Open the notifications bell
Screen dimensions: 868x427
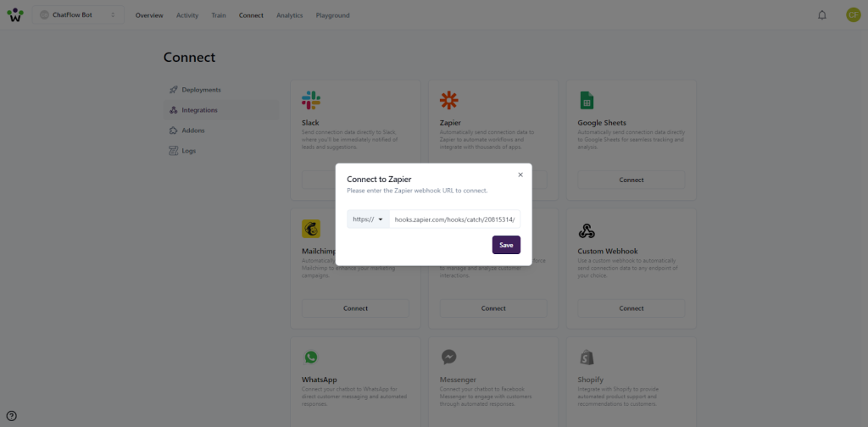[821, 15]
